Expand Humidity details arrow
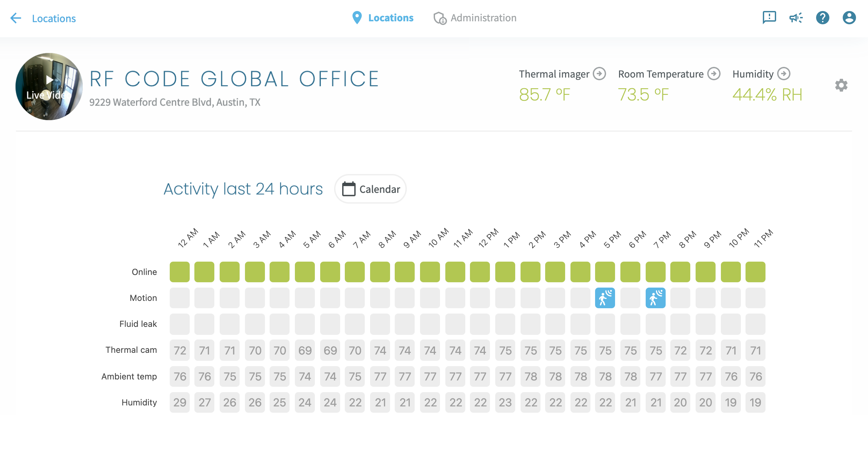This screenshot has height=466, width=868. [x=784, y=74]
